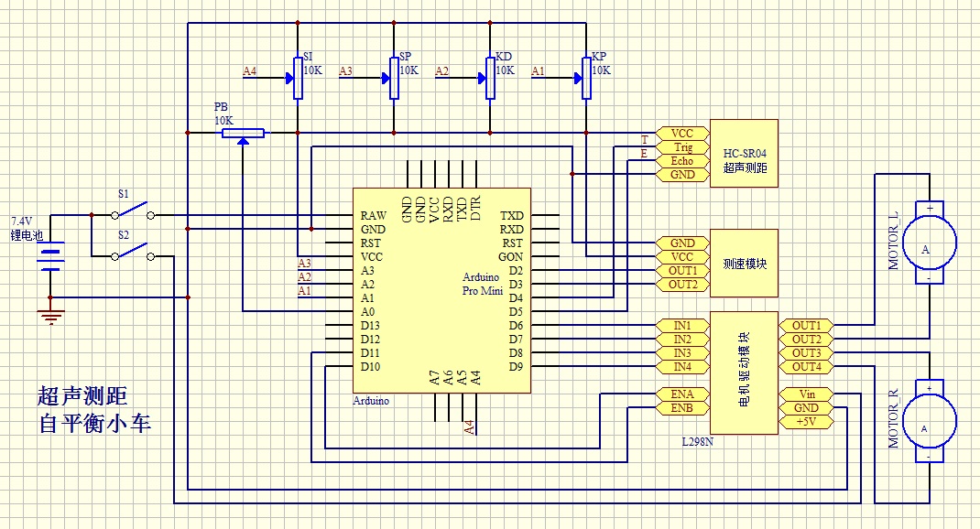The width and height of the screenshot is (980, 529).
Task: Click the A7 pin label on Arduino
Action: pos(435,376)
